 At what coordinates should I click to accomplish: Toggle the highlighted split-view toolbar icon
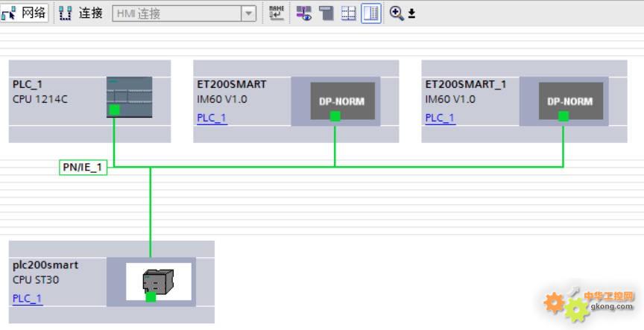point(370,13)
